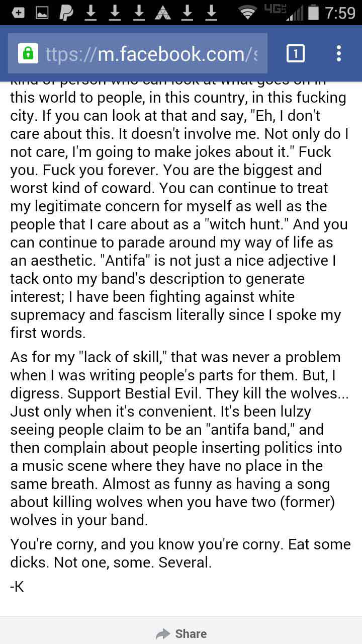
Task: Tap the picture notification icon in status bar
Action: point(42,12)
